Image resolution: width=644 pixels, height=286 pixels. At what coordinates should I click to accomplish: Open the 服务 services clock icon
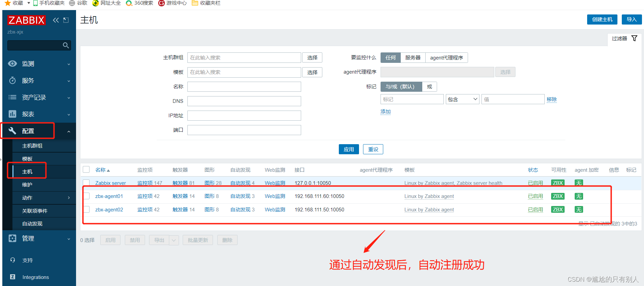[x=12, y=80]
